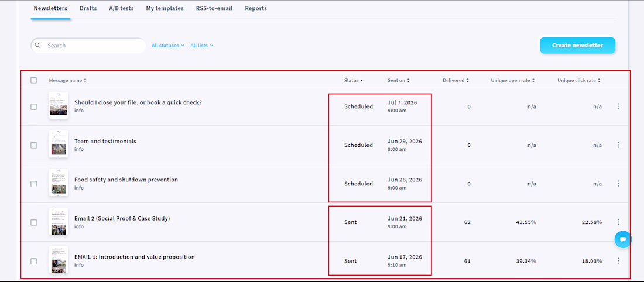Click the delivered count 62

pyautogui.click(x=467, y=222)
